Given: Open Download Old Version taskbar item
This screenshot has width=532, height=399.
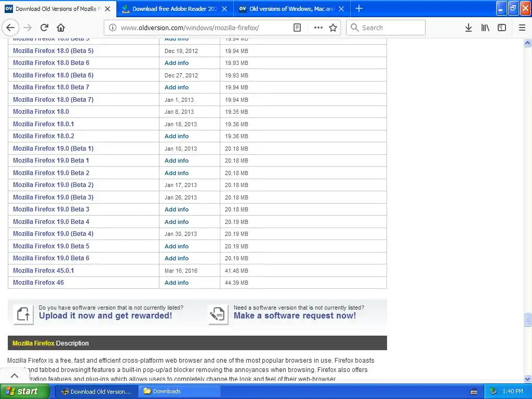Looking at the screenshot, I should point(96,392).
